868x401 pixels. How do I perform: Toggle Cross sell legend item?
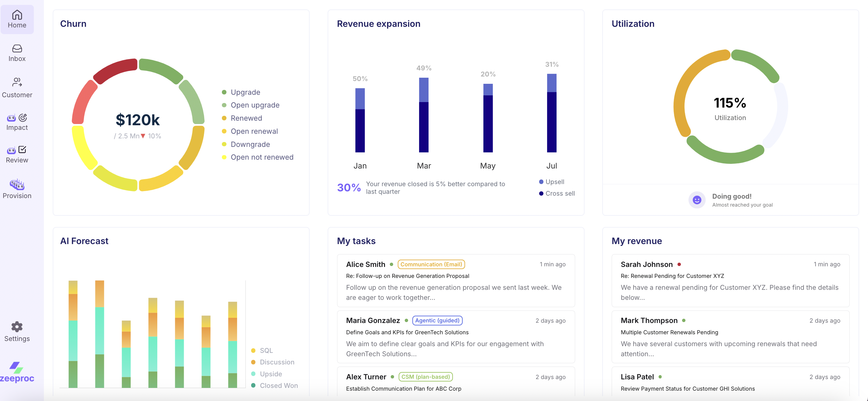click(560, 193)
